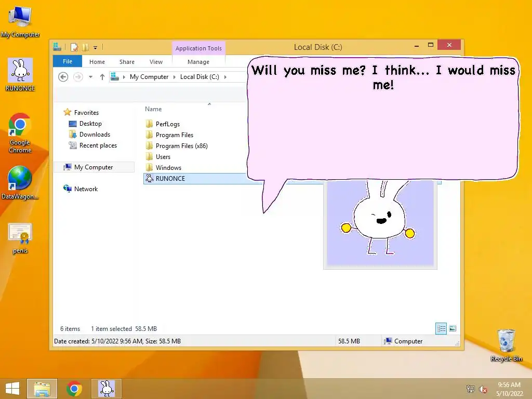Minimize the Local Disk (C:) window
Image resolution: width=532 pixels, height=399 pixels.
click(416, 45)
